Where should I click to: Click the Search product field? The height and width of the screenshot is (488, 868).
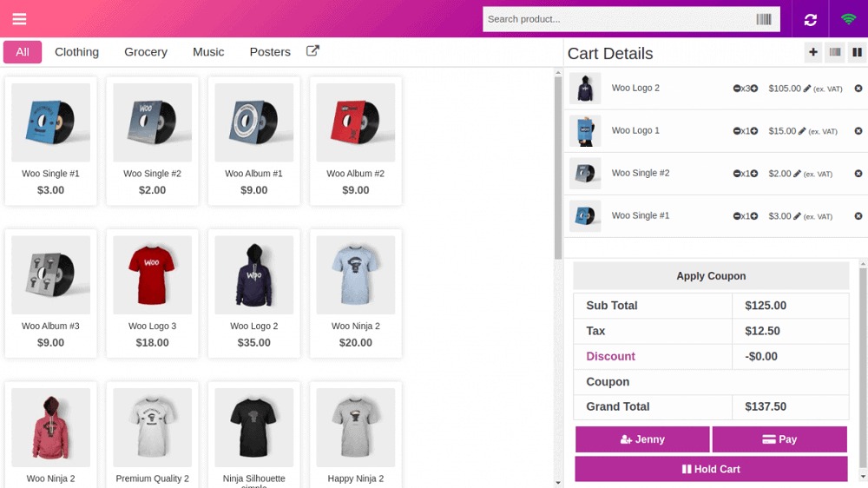pos(618,19)
